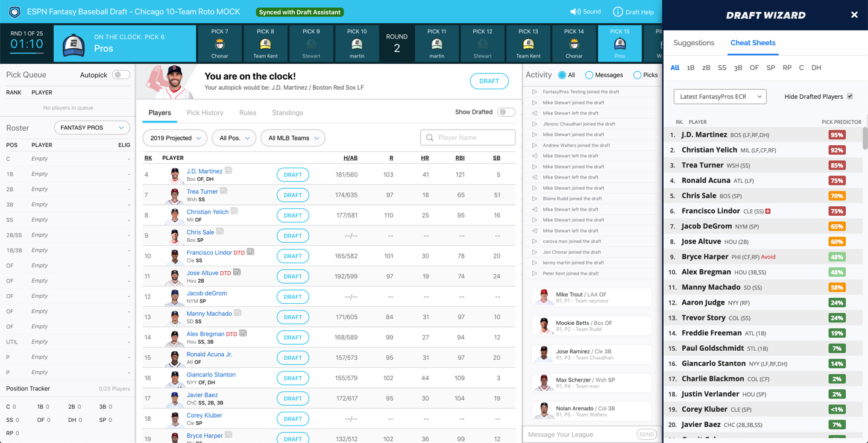The width and height of the screenshot is (868, 443).
Task: Click the Max Scherzer pick card photo
Action: pos(544,382)
